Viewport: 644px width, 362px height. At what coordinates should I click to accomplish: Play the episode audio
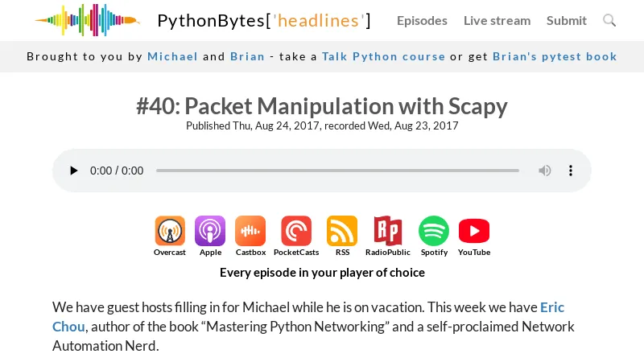(x=74, y=171)
